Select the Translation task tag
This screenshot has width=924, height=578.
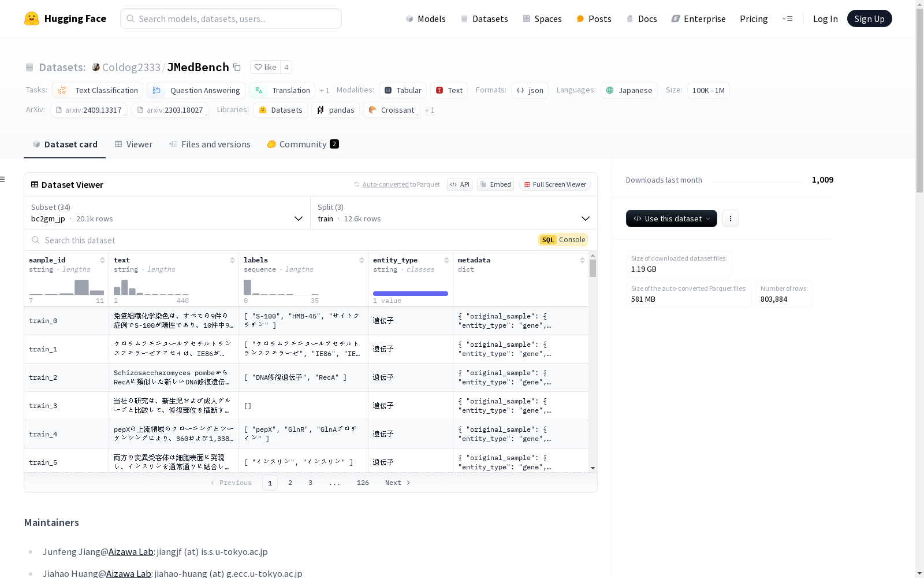[282, 90]
